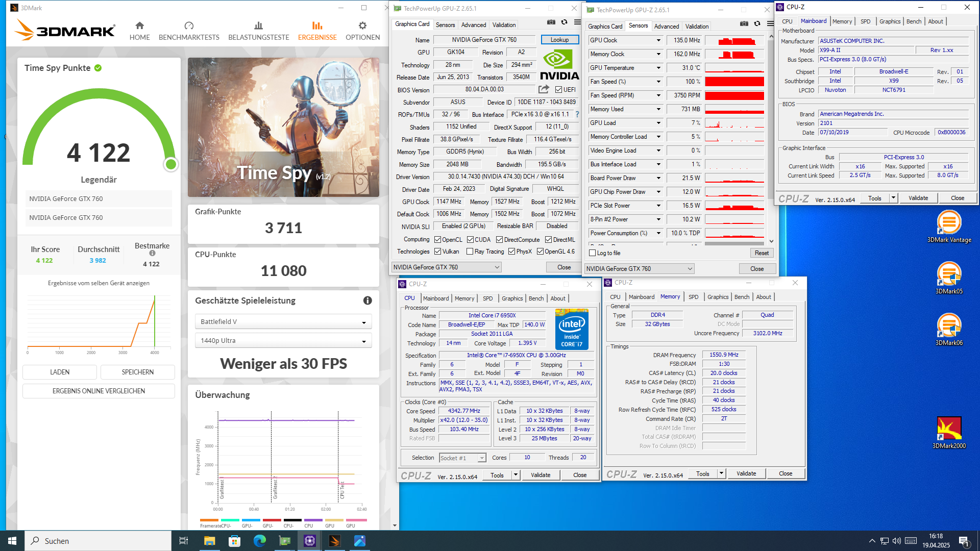
Task: Switch to Validation tab in GPU-Z Sensors window
Action: (x=697, y=27)
